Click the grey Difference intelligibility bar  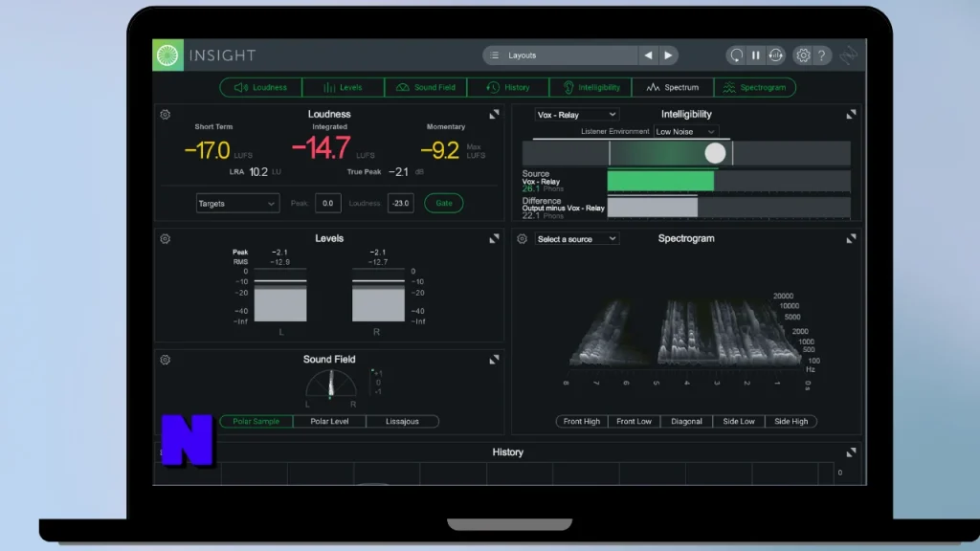coord(653,207)
